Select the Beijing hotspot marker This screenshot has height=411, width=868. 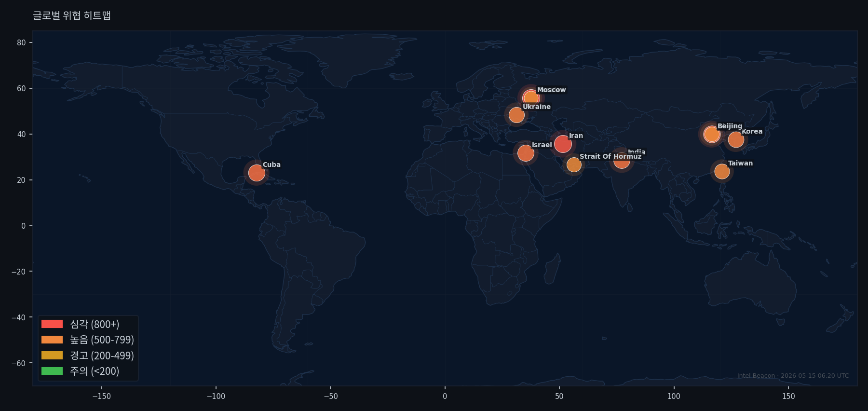[712, 134]
